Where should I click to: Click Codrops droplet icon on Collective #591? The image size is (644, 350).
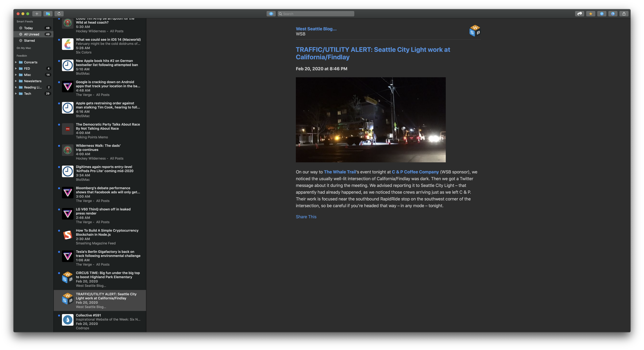pyautogui.click(x=67, y=320)
